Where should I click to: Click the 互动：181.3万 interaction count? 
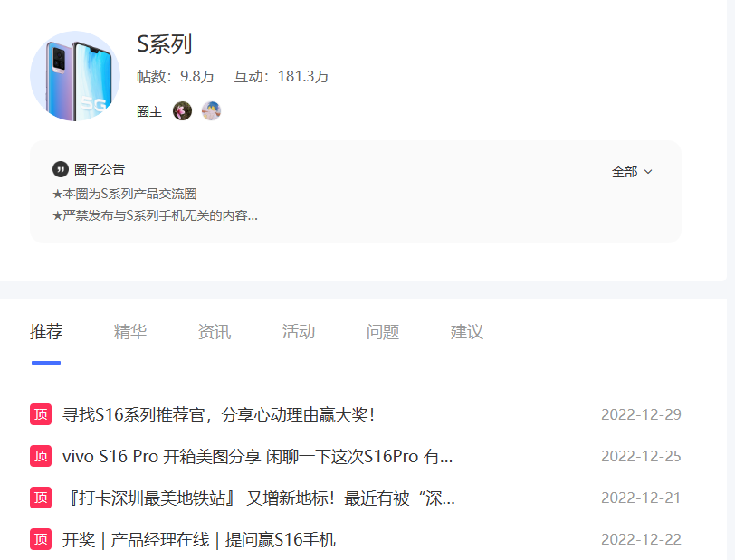282,76
